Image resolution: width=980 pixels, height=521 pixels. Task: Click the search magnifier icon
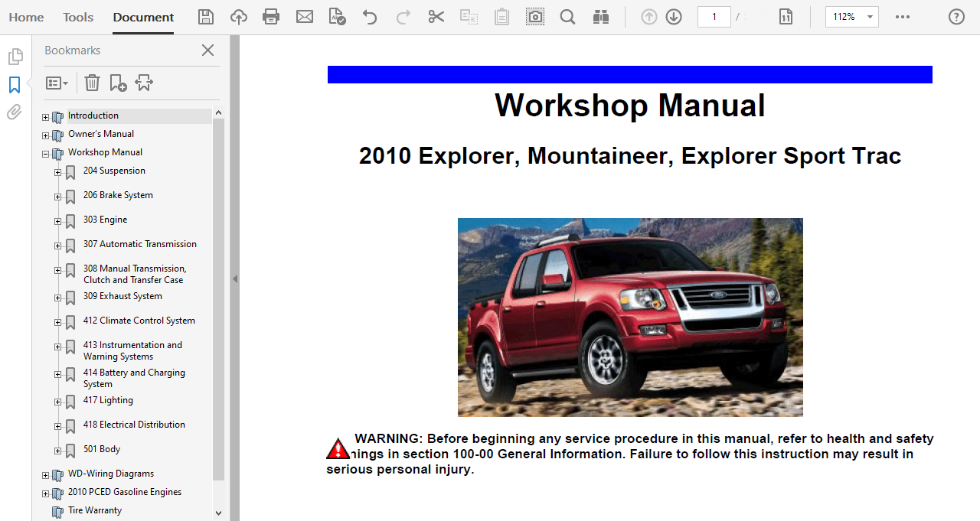pos(567,17)
